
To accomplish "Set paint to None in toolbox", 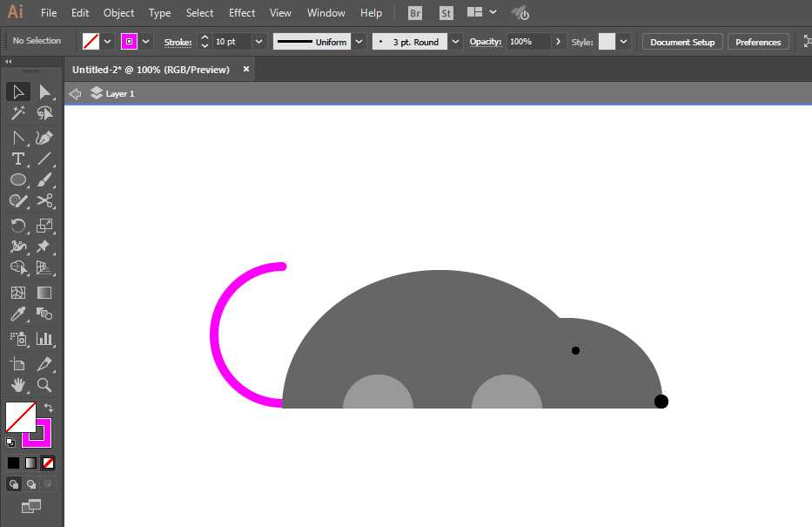I will [49, 463].
